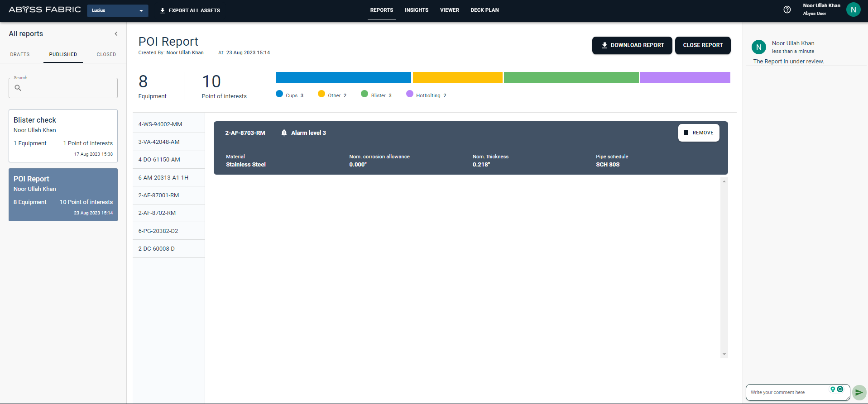This screenshot has height=404, width=868.
Task: Click the comment input field
Action: click(x=788, y=392)
